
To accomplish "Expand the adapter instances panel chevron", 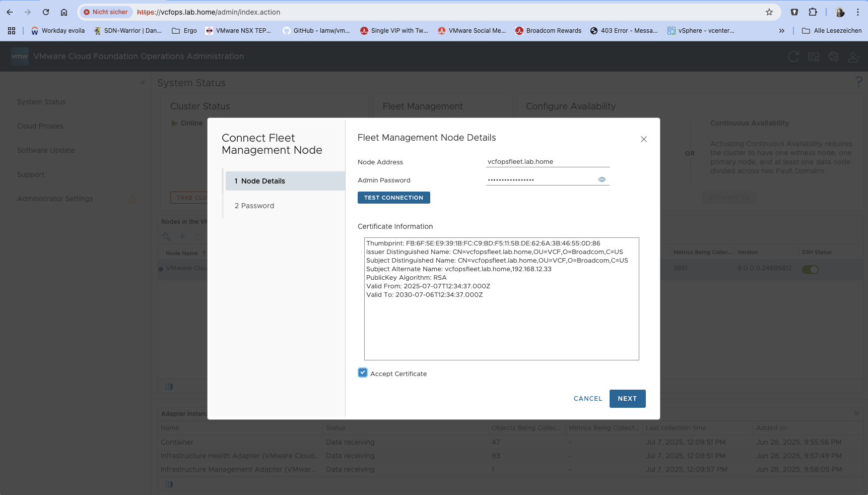I will (x=856, y=413).
